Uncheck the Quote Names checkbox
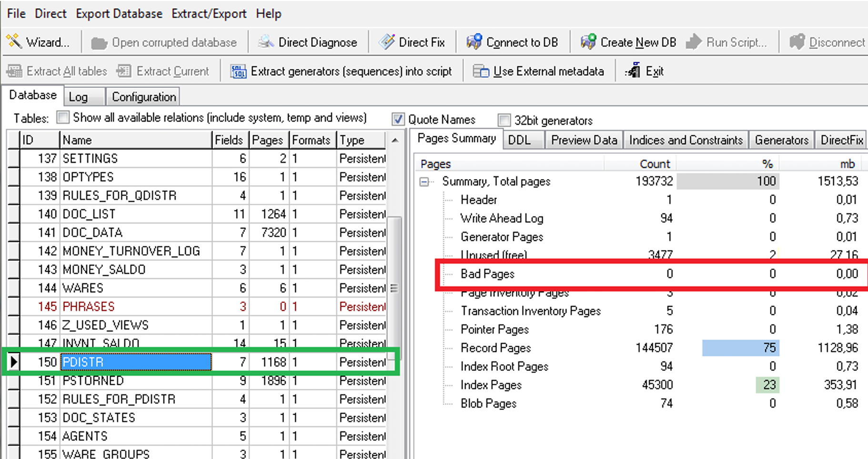The image size is (868, 459). click(398, 119)
